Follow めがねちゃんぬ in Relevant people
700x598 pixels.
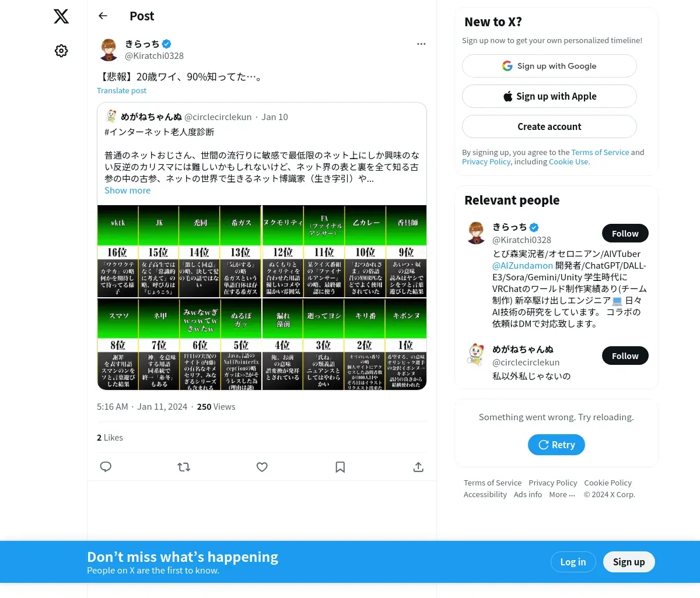[x=625, y=356]
